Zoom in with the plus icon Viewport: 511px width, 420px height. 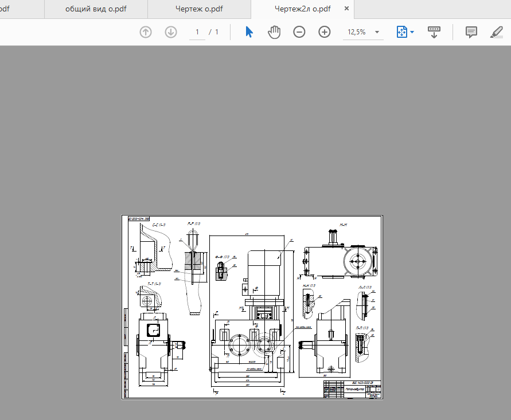[x=324, y=32]
